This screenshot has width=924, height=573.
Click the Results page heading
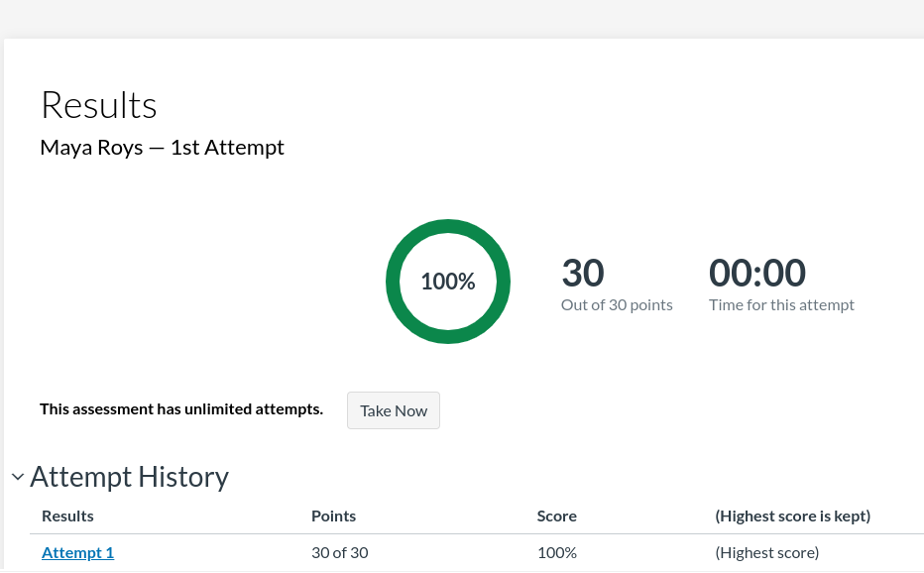pyautogui.click(x=98, y=105)
